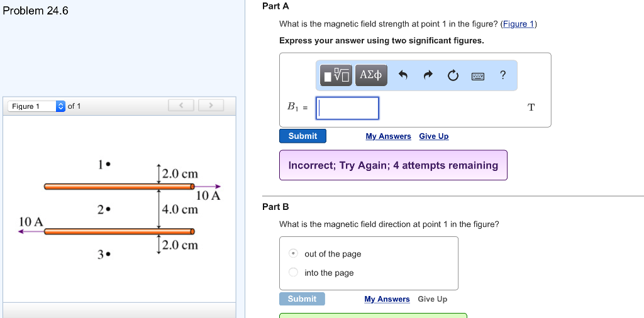
Task: Click the B1 answer input field
Action: 347,108
